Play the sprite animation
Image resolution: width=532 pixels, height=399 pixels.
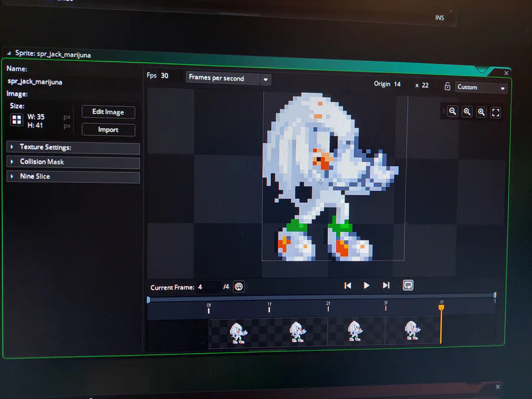coord(366,286)
